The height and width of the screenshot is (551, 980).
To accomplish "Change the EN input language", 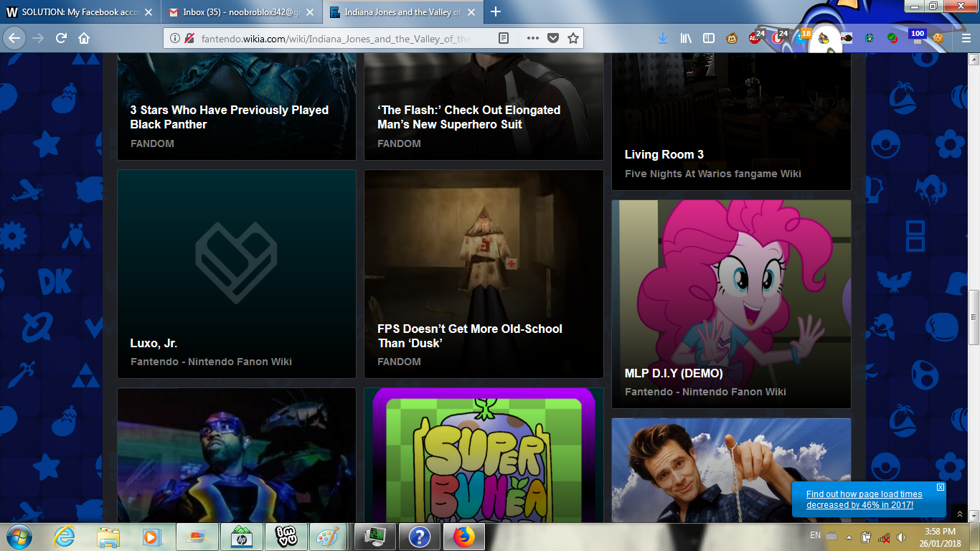I will [815, 535].
